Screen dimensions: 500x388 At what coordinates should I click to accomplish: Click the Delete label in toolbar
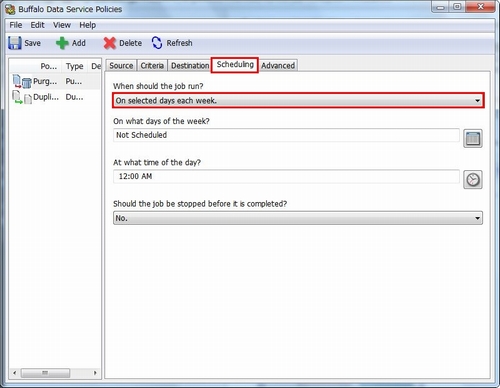click(130, 43)
